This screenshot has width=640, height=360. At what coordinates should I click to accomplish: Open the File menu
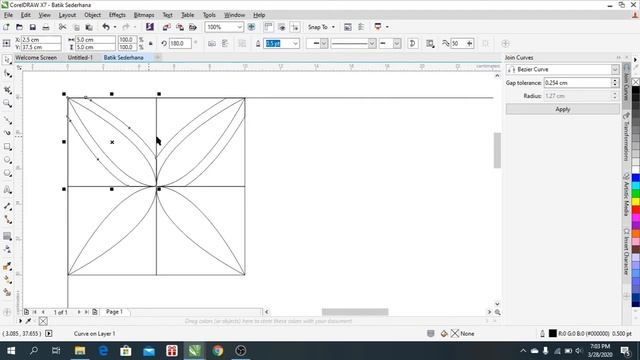click(8, 15)
